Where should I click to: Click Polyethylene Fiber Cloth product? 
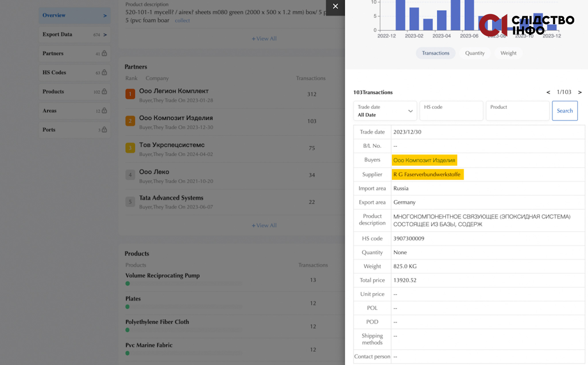click(x=157, y=322)
